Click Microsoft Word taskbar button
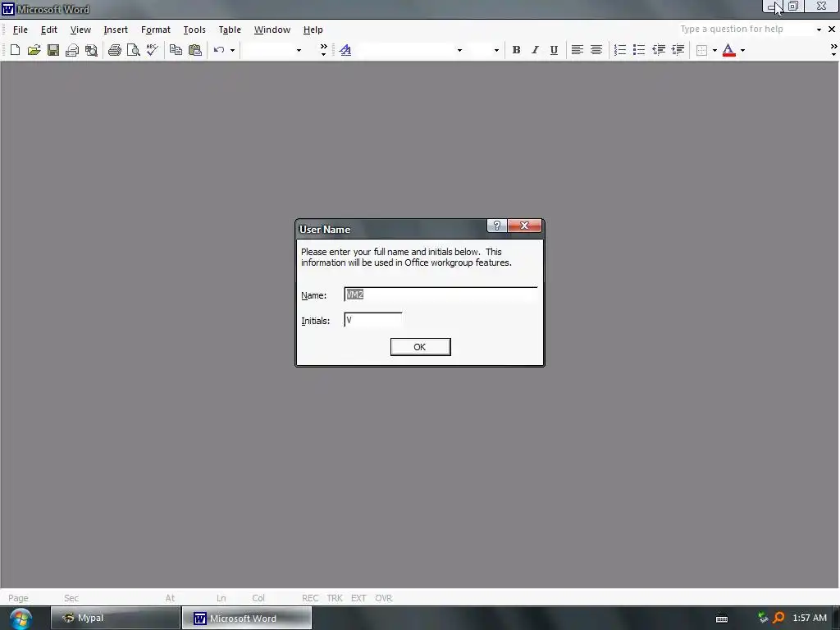Screen dimensions: 840x630 pos(247,619)
